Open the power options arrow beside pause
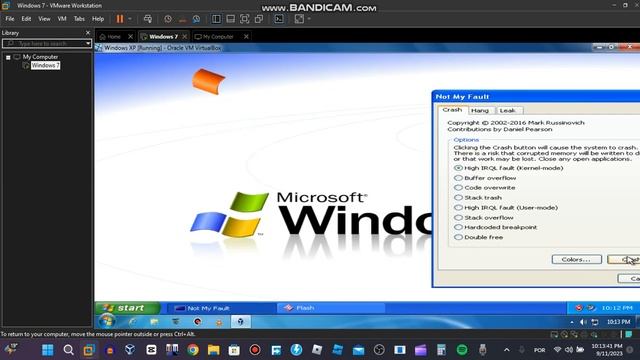The width and height of the screenshot is (640, 360). tap(130, 19)
